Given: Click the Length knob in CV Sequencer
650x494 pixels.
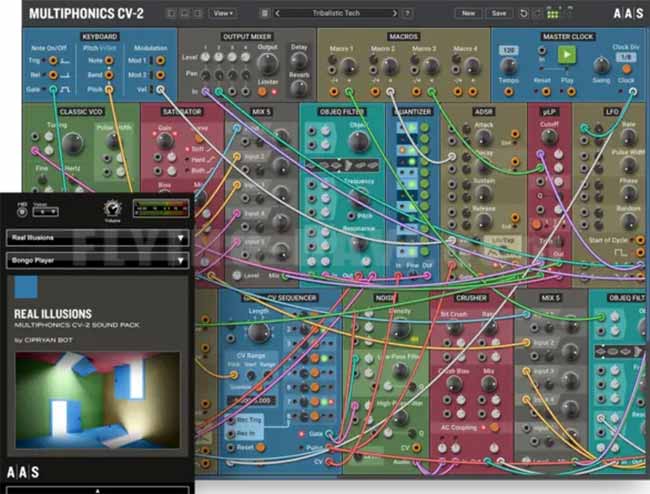Looking at the screenshot, I should (259, 332).
